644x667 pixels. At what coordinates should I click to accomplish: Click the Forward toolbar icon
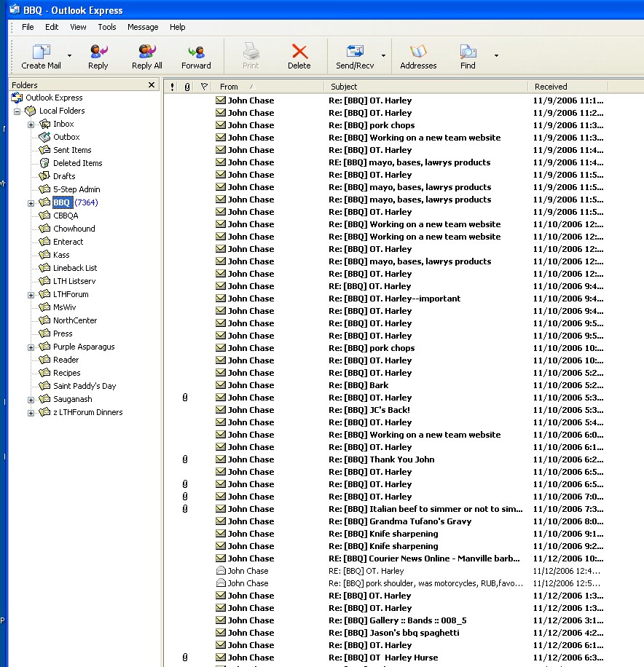coord(196,52)
